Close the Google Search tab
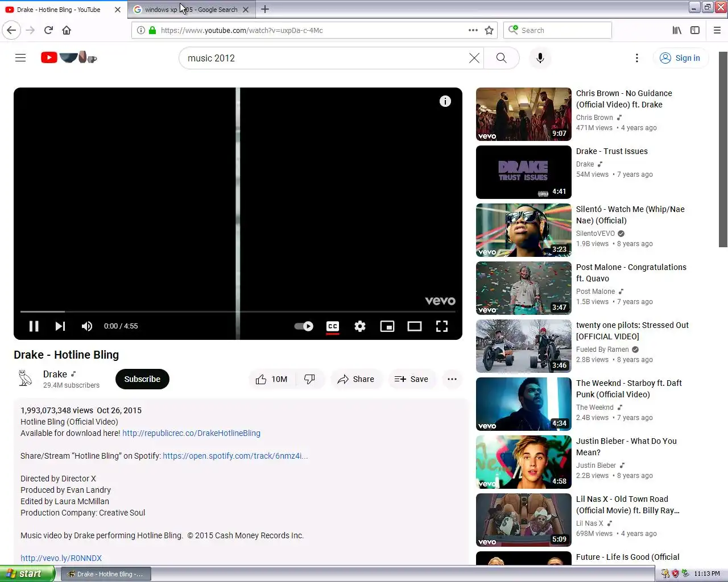 pos(246,10)
